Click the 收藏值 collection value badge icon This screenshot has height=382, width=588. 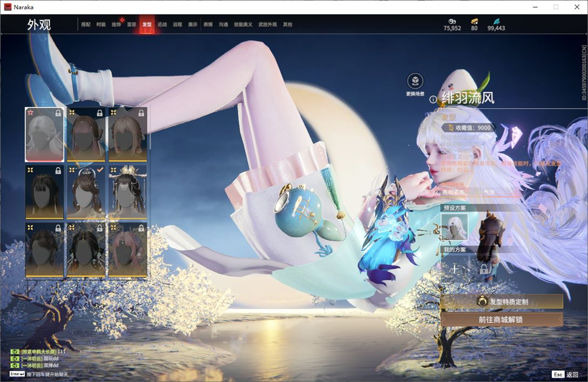click(451, 128)
